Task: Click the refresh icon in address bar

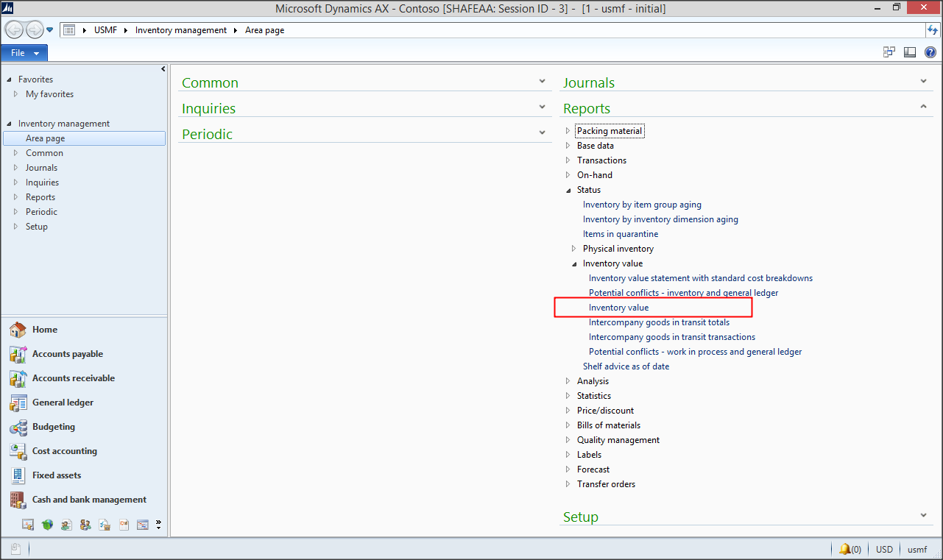Action: pos(932,30)
